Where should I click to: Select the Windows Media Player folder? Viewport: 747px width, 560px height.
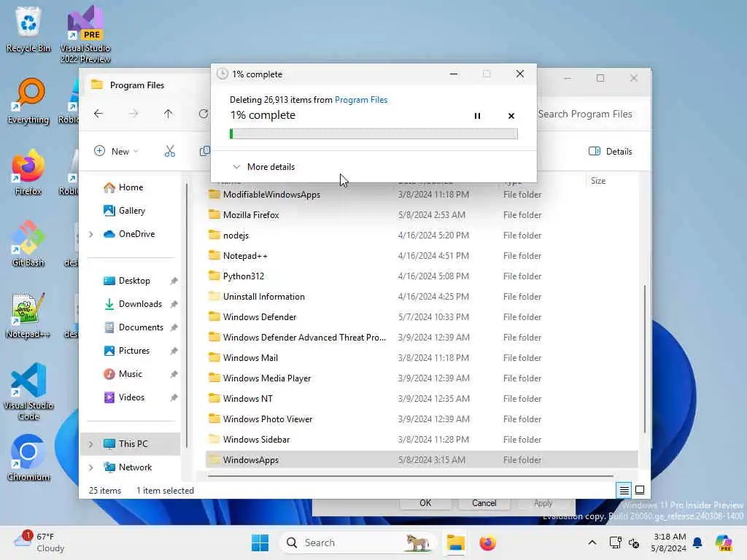(422, 378)
